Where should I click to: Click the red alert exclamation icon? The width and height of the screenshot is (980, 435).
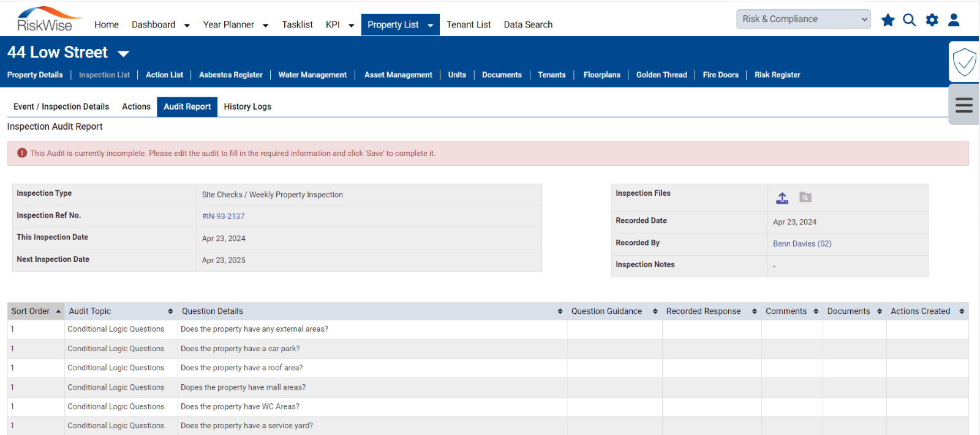click(x=22, y=153)
